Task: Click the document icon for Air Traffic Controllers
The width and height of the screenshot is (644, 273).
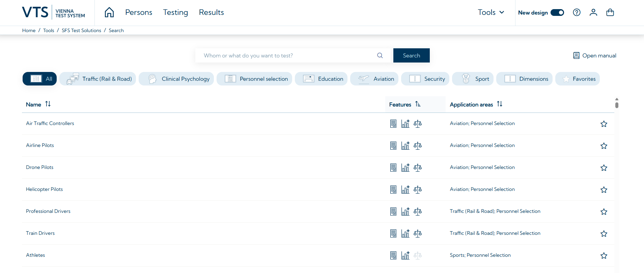Action: pyautogui.click(x=393, y=124)
